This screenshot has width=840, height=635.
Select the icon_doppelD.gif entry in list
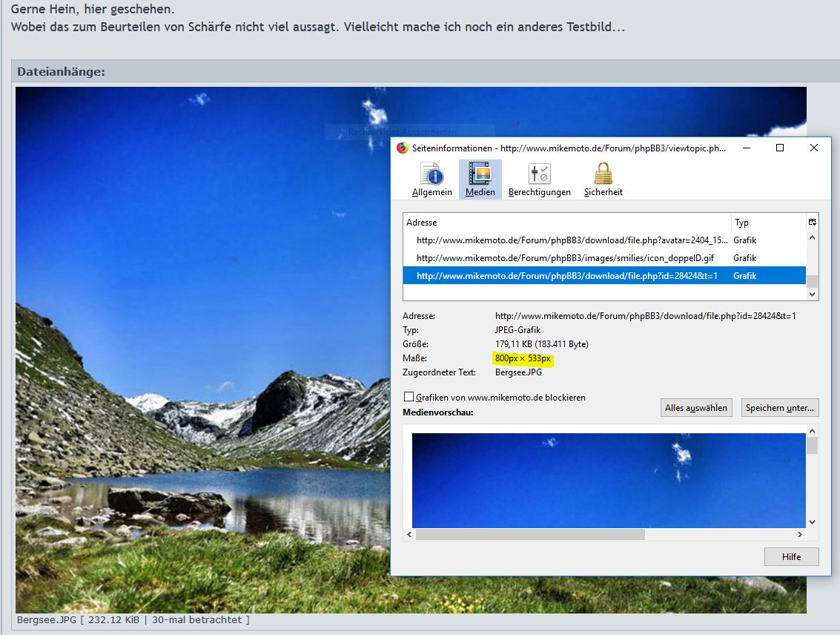565,258
